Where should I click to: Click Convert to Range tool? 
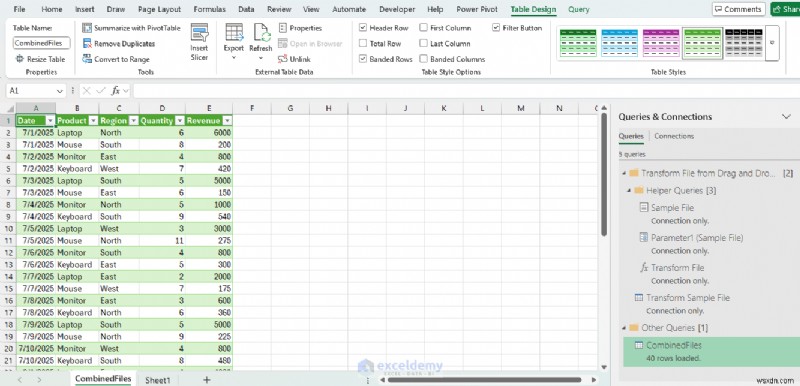[116, 59]
